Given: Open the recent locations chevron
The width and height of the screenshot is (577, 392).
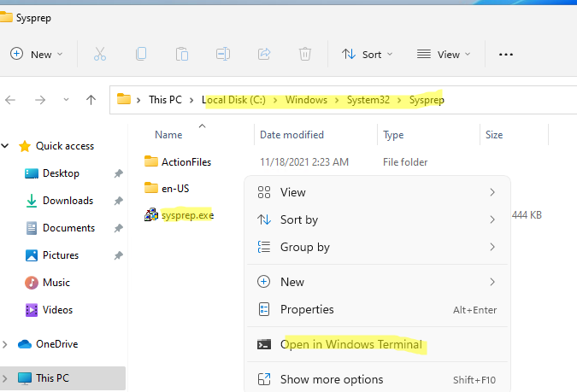Looking at the screenshot, I should 66,99.
